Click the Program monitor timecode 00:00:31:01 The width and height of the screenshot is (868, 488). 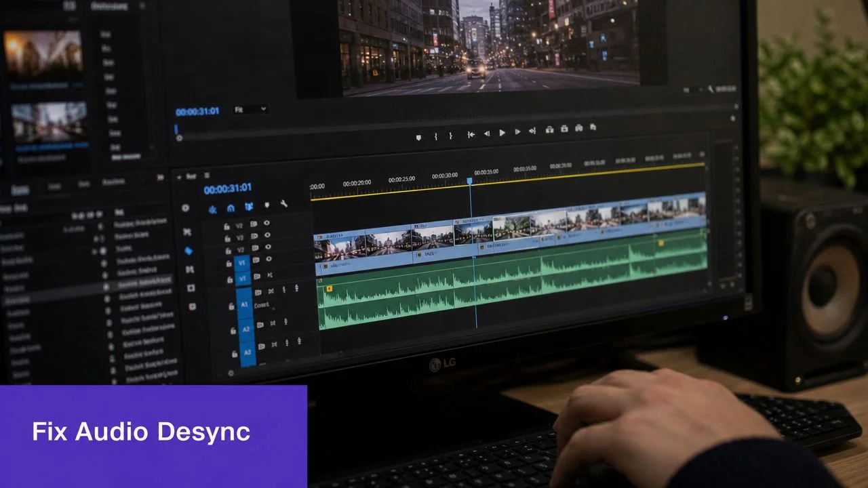click(197, 112)
